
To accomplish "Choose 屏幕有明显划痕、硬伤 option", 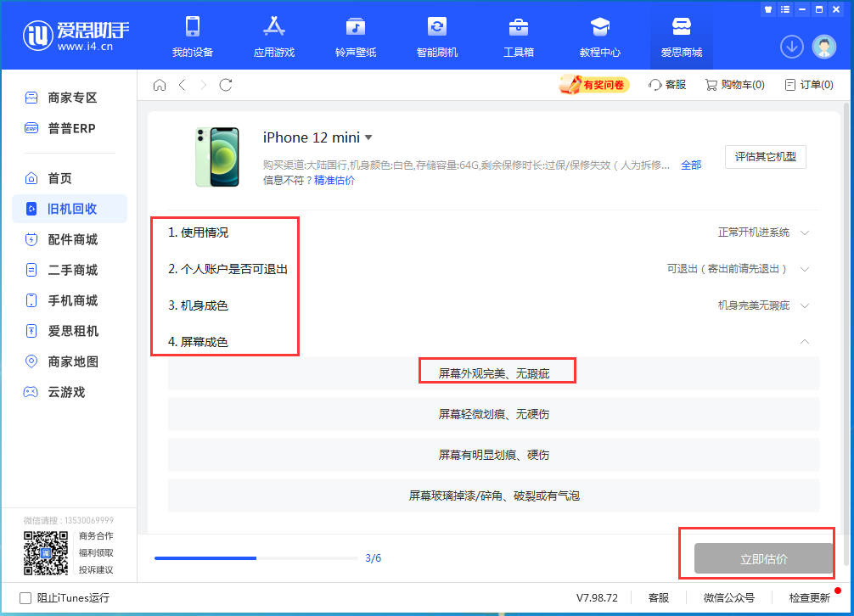I will (x=493, y=455).
